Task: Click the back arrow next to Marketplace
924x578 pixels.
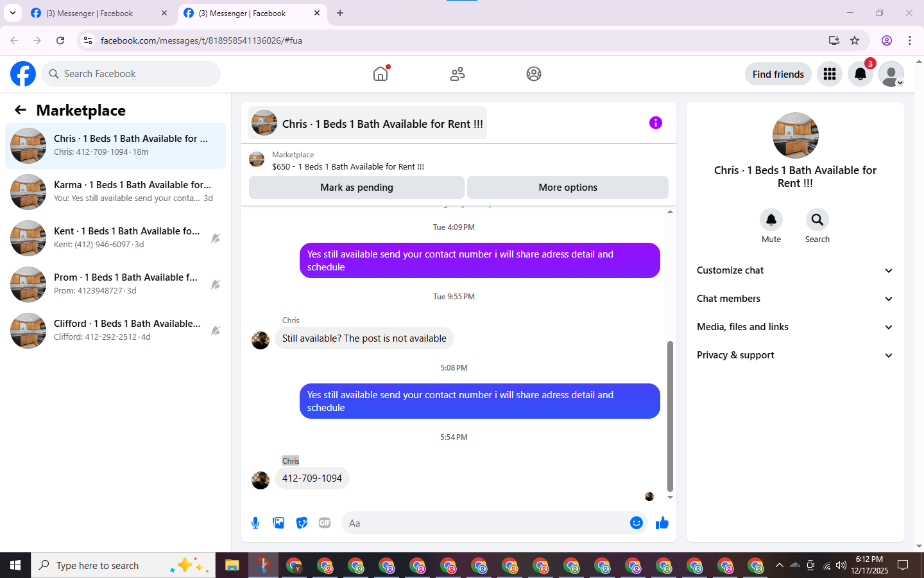Action: point(21,110)
